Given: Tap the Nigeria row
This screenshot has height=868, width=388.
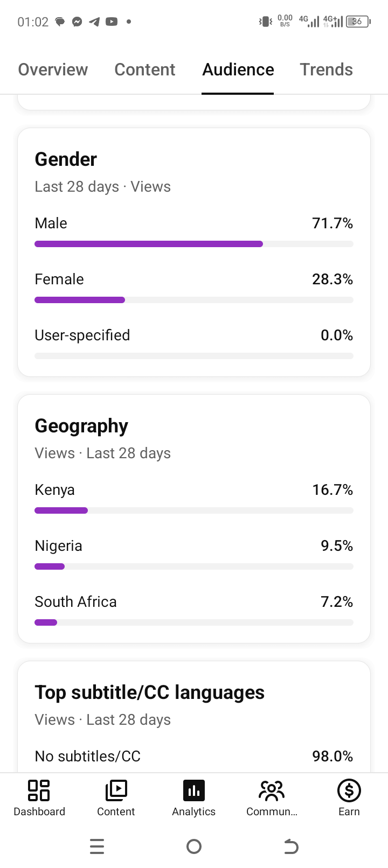Looking at the screenshot, I should [194, 554].
